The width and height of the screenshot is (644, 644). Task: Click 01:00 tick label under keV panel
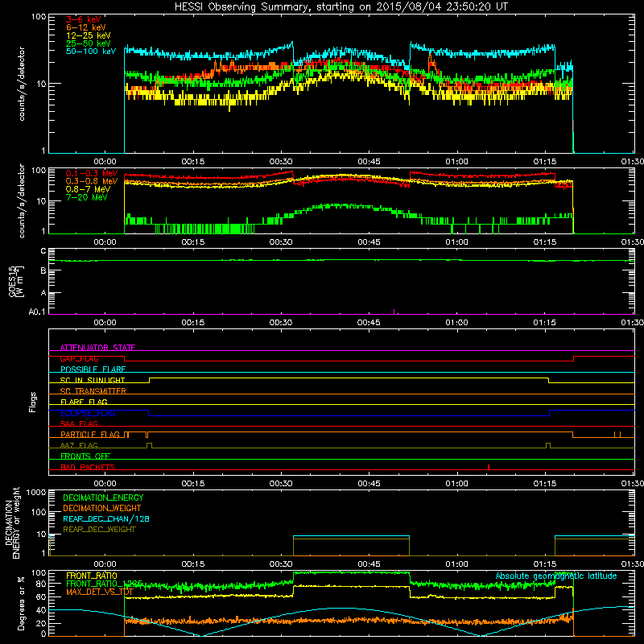(456, 162)
